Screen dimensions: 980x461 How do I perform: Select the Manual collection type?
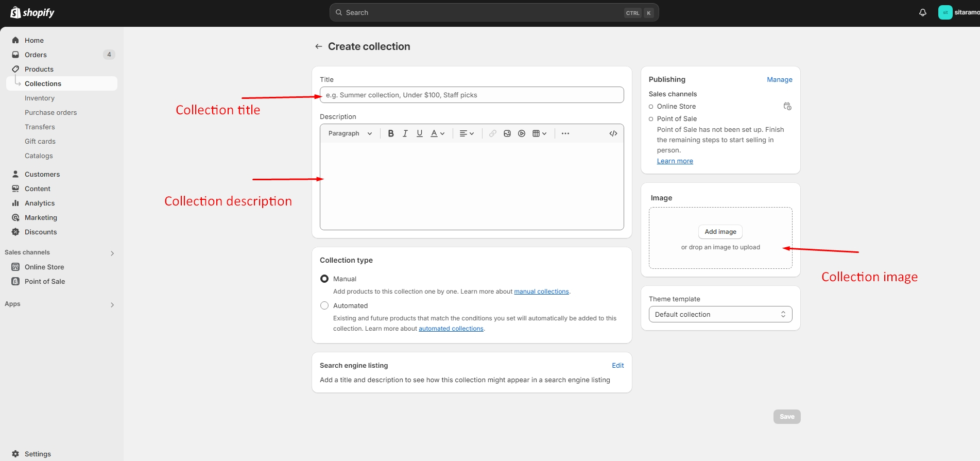coord(324,279)
